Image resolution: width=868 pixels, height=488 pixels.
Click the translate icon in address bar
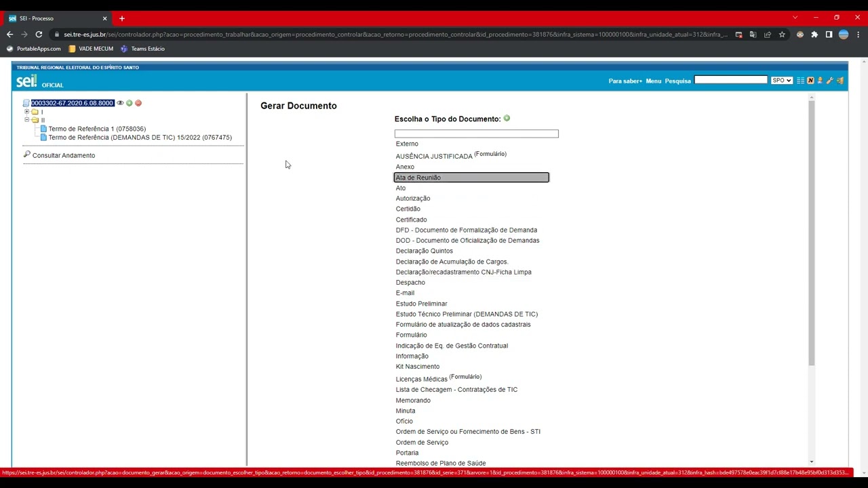pyautogui.click(x=753, y=35)
